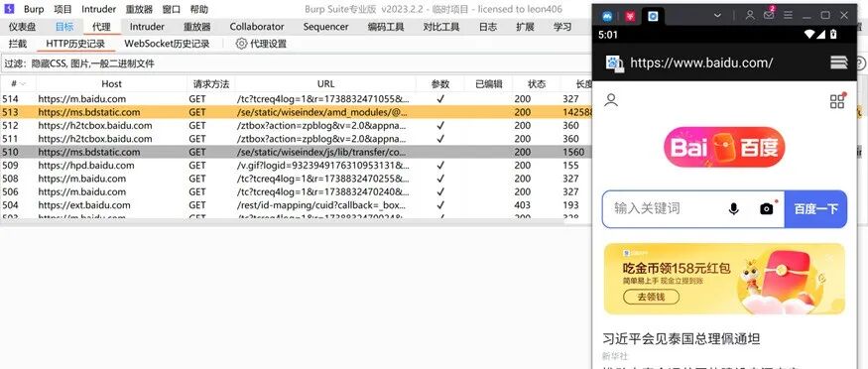
Task: Click 代理设置 button
Action: coord(261,44)
